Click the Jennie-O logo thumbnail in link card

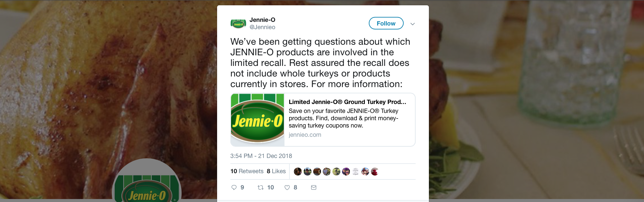[258, 120]
